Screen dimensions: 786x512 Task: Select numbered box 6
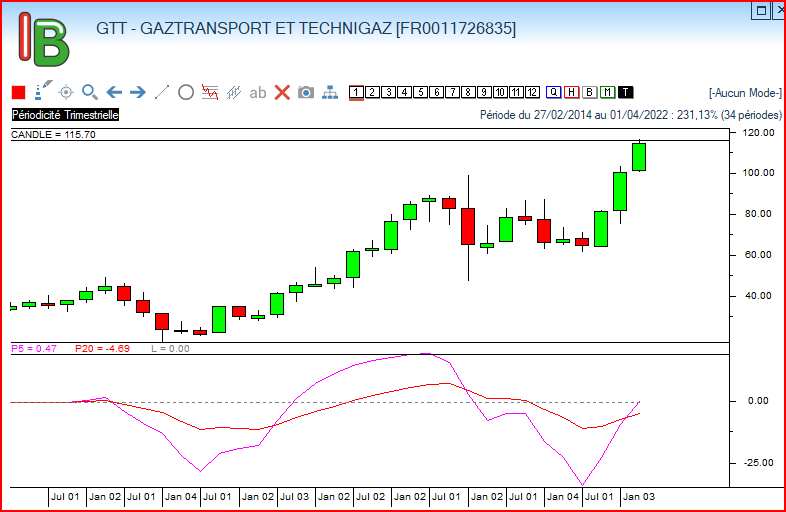tap(436, 92)
